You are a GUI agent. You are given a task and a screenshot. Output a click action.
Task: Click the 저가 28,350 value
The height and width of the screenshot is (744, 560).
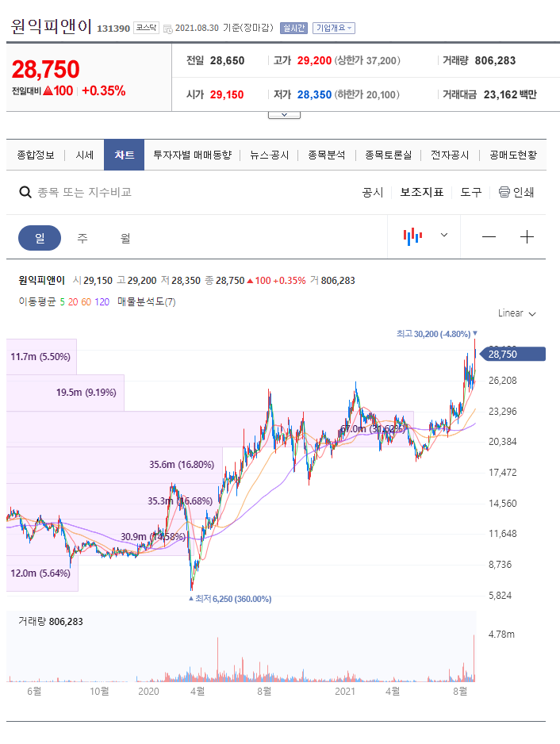coord(314,95)
